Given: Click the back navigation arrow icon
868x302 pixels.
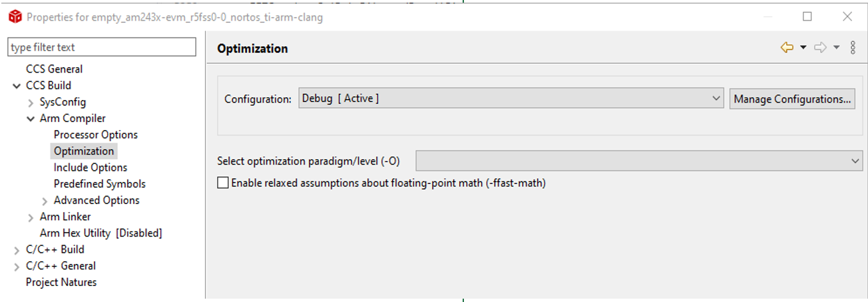Looking at the screenshot, I should pyautogui.click(x=787, y=47).
